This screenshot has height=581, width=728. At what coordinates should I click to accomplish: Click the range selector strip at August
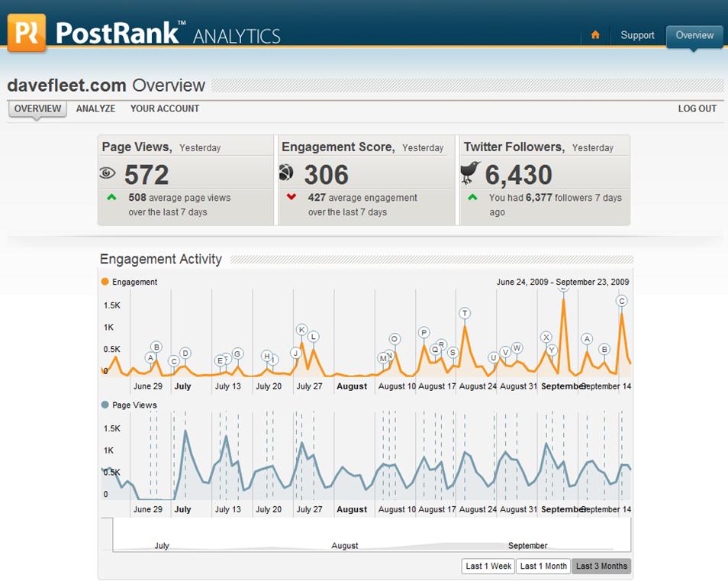tap(344, 545)
